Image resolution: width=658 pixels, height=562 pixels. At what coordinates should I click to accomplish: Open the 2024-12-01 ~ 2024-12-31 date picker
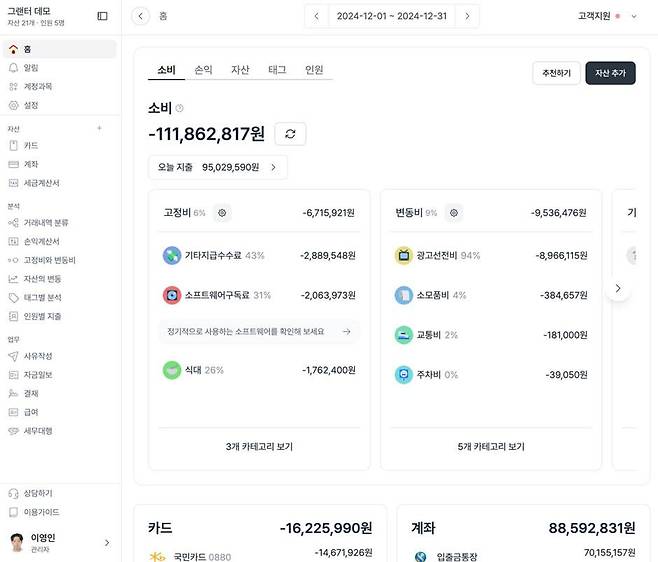point(392,16)
